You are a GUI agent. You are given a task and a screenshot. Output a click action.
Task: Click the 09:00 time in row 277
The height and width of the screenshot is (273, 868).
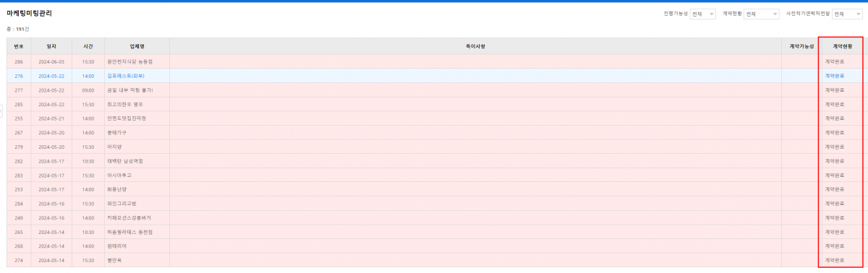[x=88, y=90]
